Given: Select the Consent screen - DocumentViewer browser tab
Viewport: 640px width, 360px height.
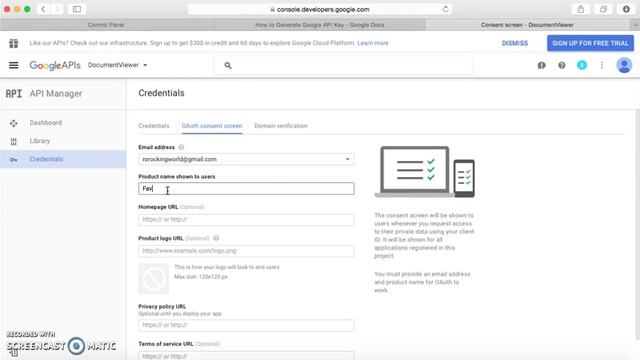Looking at the screenshot, I should [527, 25].
